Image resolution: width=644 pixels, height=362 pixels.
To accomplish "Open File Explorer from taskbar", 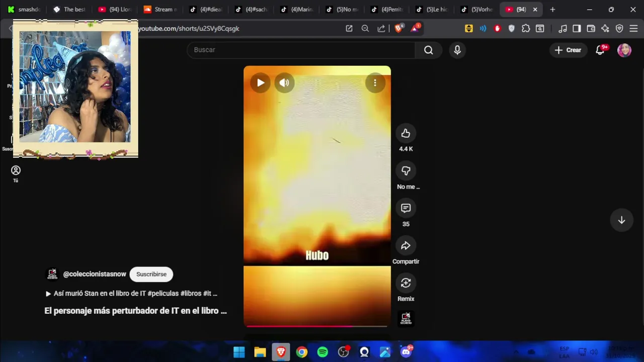I will (x=260, y=352).
